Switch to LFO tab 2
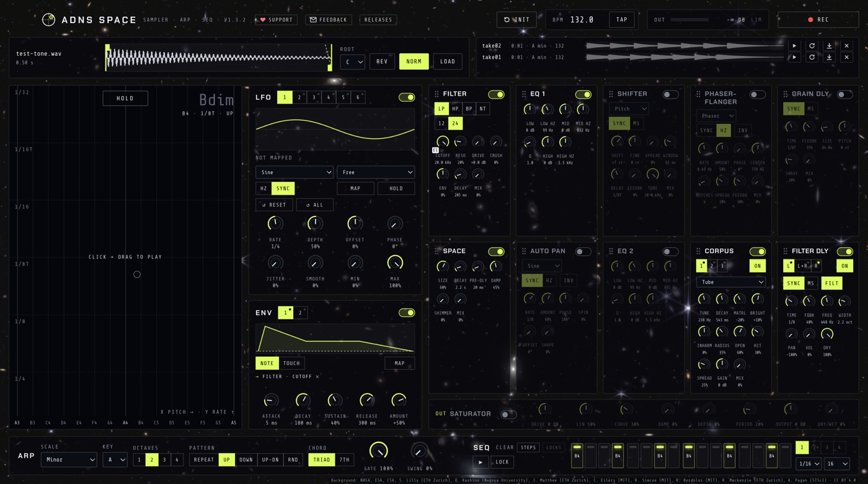868x484 pixels. click(299, 97)
